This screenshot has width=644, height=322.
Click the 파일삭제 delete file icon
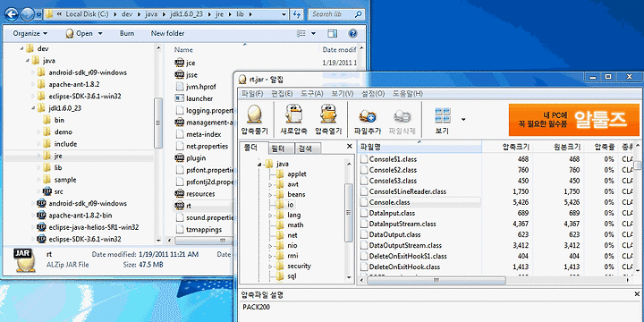pyautogui.click(x=402, y=116)
